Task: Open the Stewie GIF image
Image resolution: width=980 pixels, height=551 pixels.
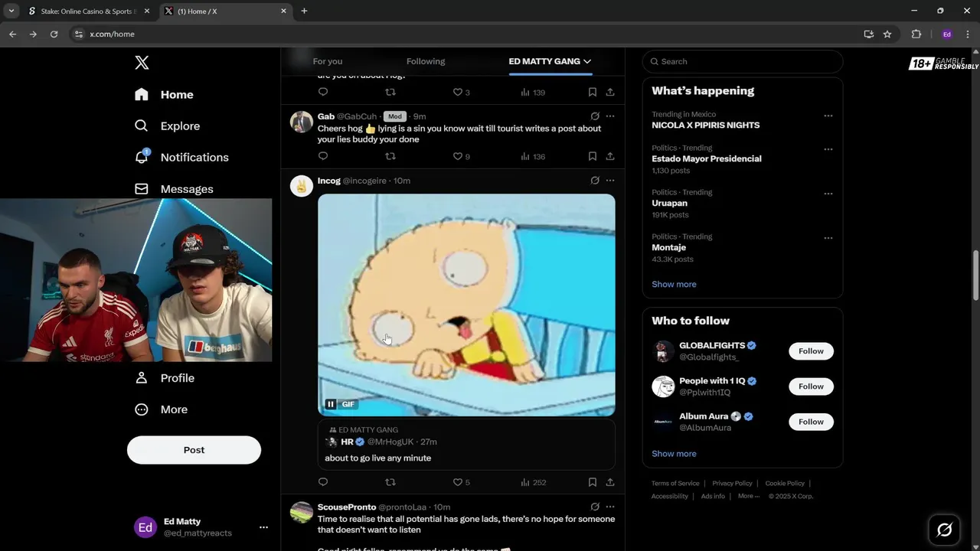Action: [x=466, y=305]
